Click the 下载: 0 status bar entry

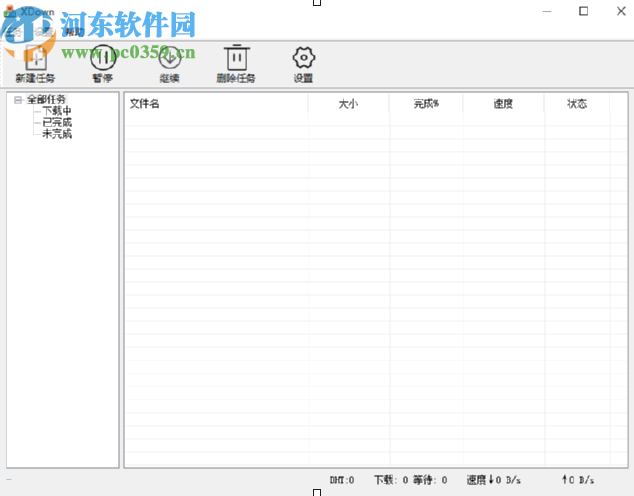click(x=391, y=480)
